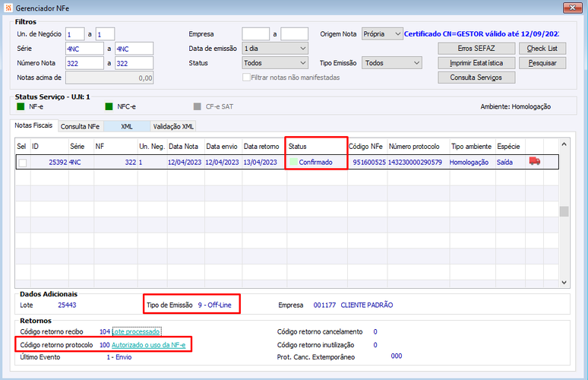
Task: Expand the Status filter dropdown
Action: (x=275, y=63)
